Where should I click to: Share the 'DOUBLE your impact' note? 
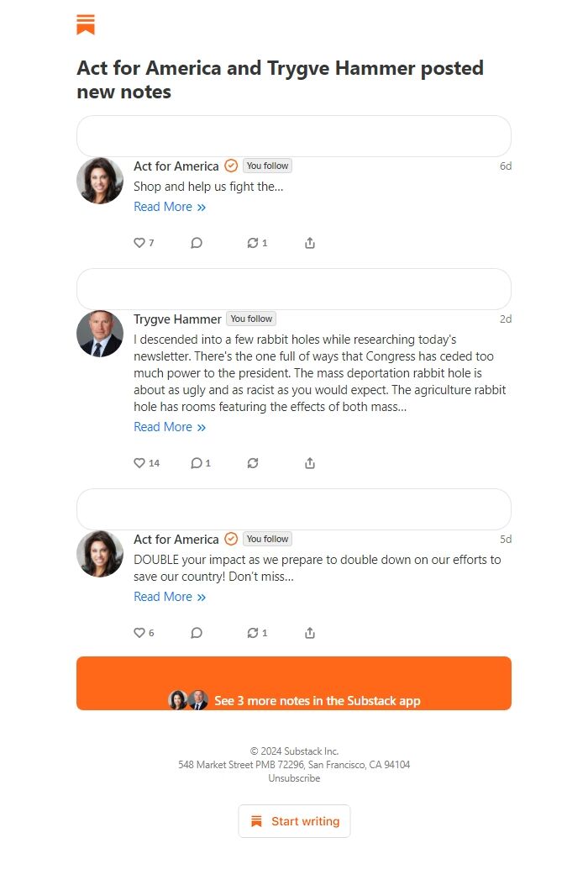tap(310, 633)
